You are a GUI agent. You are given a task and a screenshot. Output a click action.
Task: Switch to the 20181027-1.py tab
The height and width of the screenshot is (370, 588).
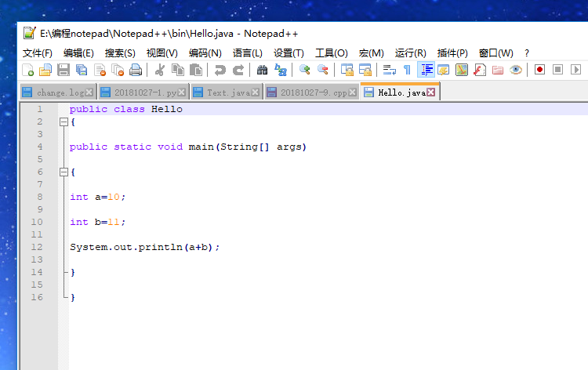(x=146, y=92)
